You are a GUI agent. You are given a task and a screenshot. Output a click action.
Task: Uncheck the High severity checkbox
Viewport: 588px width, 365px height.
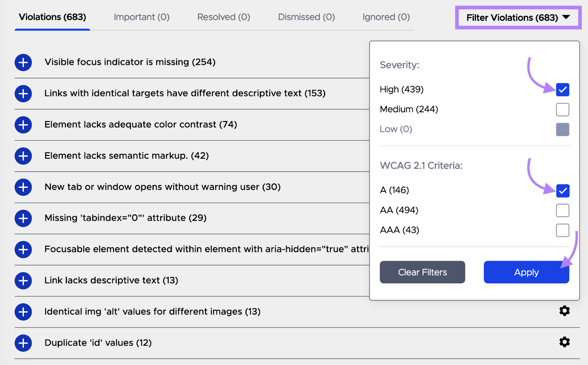point(563,89)
